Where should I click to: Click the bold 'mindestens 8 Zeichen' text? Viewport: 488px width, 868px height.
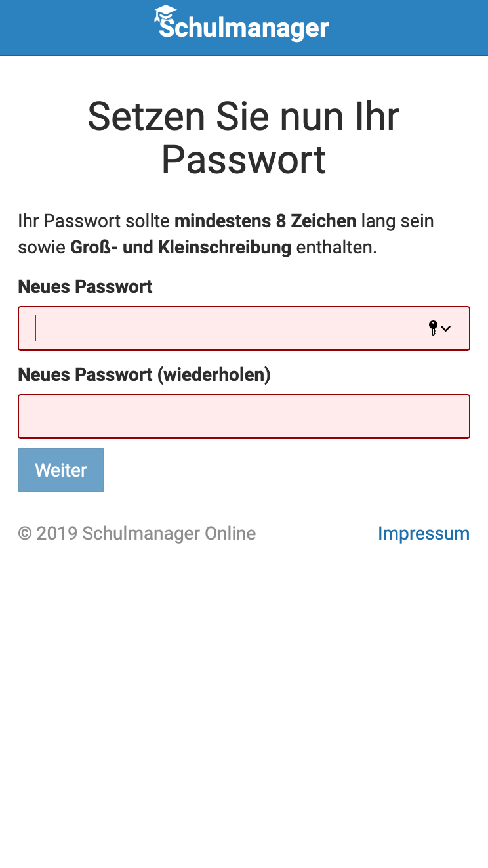[266, 221]
